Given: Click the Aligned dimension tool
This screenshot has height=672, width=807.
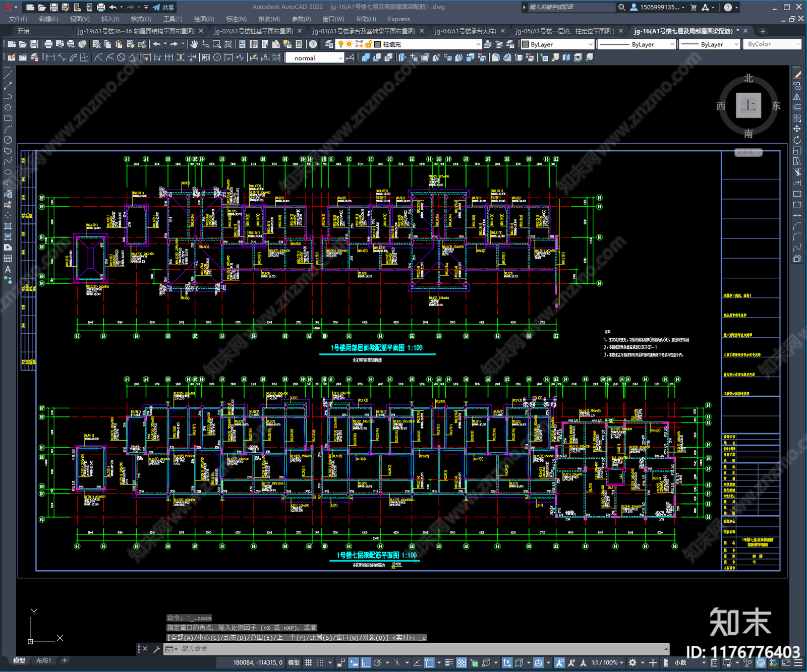Looking at the screenshot, I should (x=62, y=57).
